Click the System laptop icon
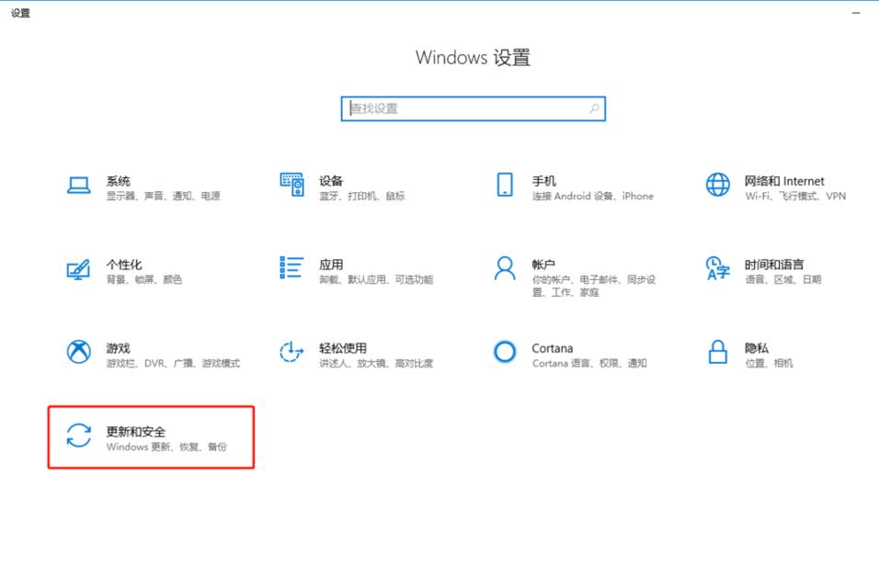879x588 pixels. coord(78,186)
